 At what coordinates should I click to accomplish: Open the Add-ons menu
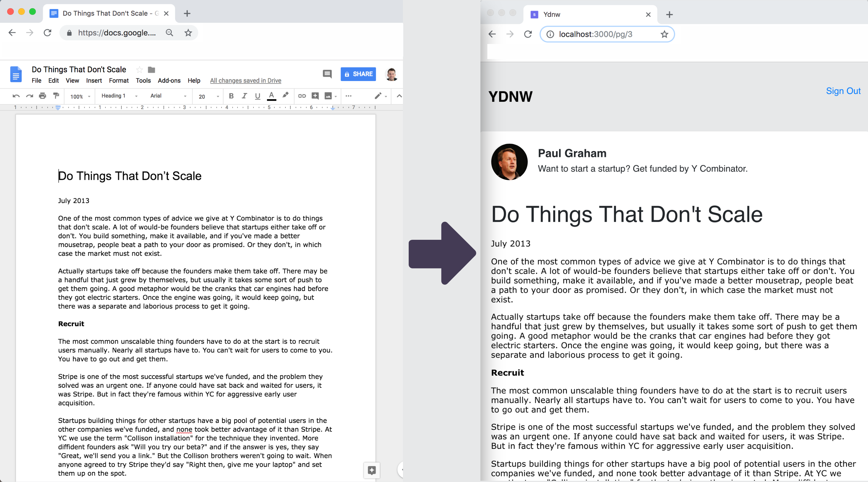tap(169, 80)
